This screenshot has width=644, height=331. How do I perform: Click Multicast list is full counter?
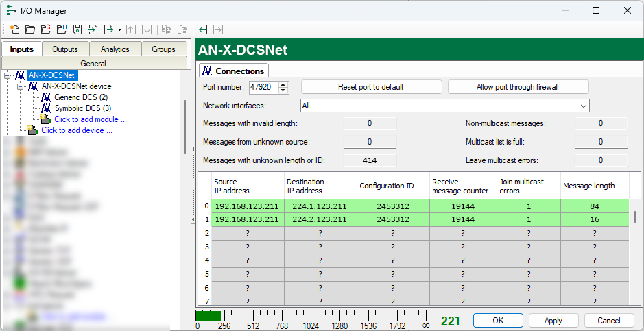[601, 142]
